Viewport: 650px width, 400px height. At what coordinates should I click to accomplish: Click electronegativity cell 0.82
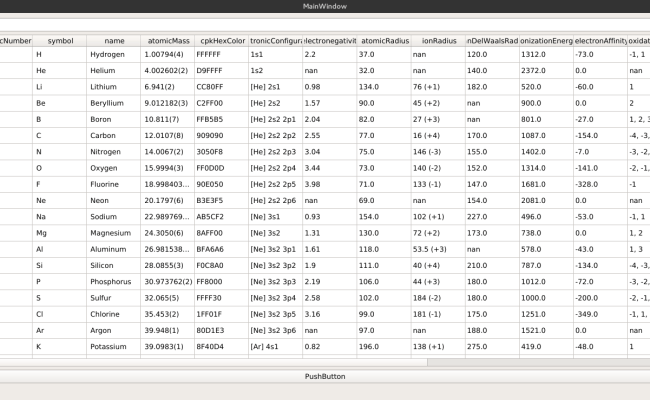point(330,347)
